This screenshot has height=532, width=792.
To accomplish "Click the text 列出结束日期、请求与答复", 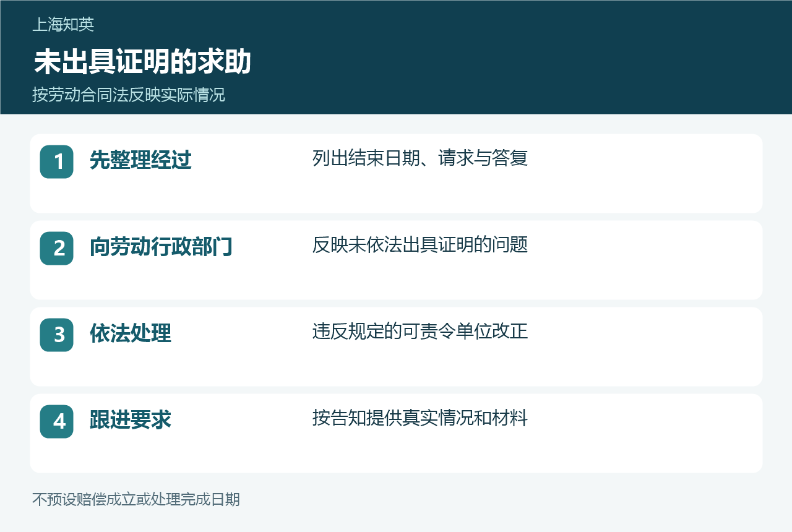I will coord(420,158).
